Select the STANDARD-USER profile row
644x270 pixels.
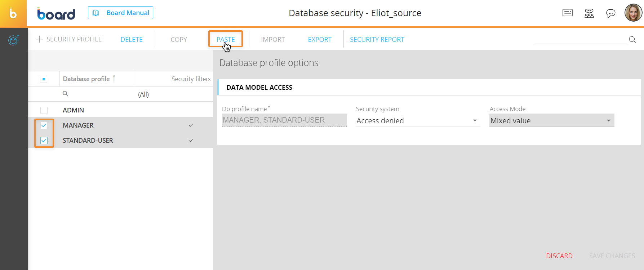coord(120,140)
